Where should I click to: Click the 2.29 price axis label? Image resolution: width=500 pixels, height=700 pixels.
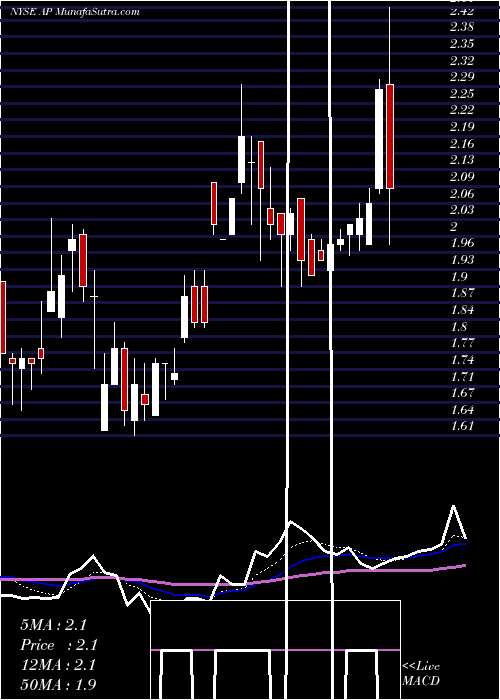462,77
